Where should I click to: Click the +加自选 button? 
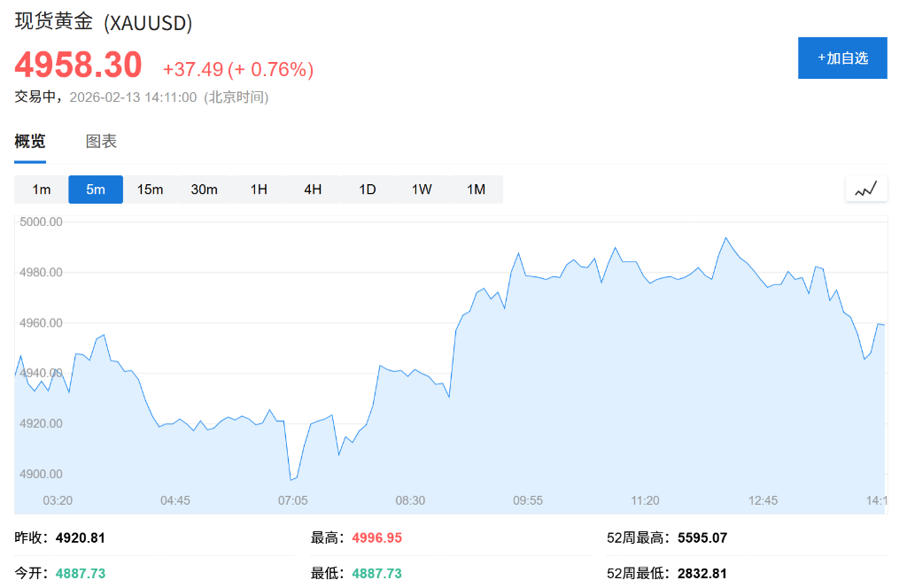842,58
